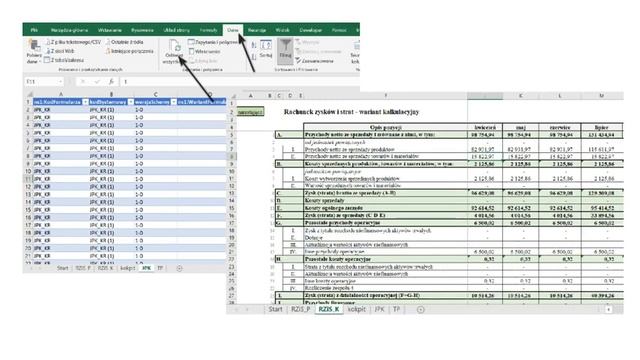Open Zapytania i połączenia pane
Viewport: 640px width, 360px height.
(212, 42)
